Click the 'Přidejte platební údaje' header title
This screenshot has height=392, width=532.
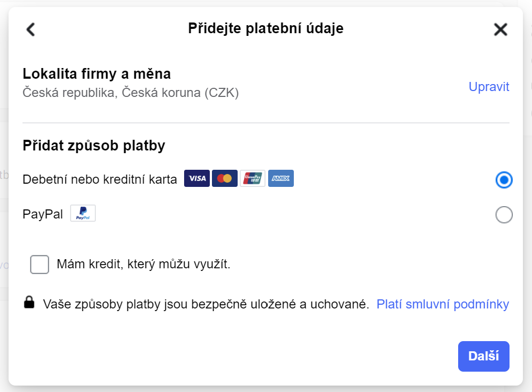coord(266,29)
